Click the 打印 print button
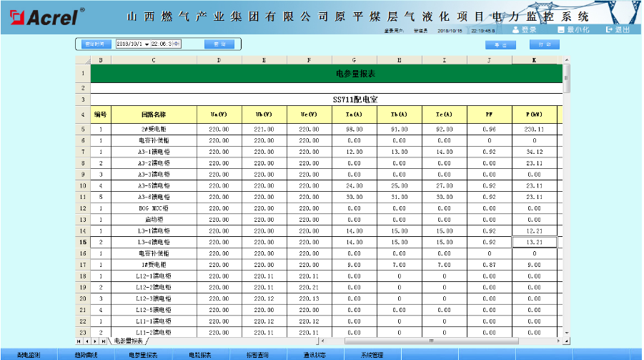Screen dimensions: 644x360 pos(544,44)
